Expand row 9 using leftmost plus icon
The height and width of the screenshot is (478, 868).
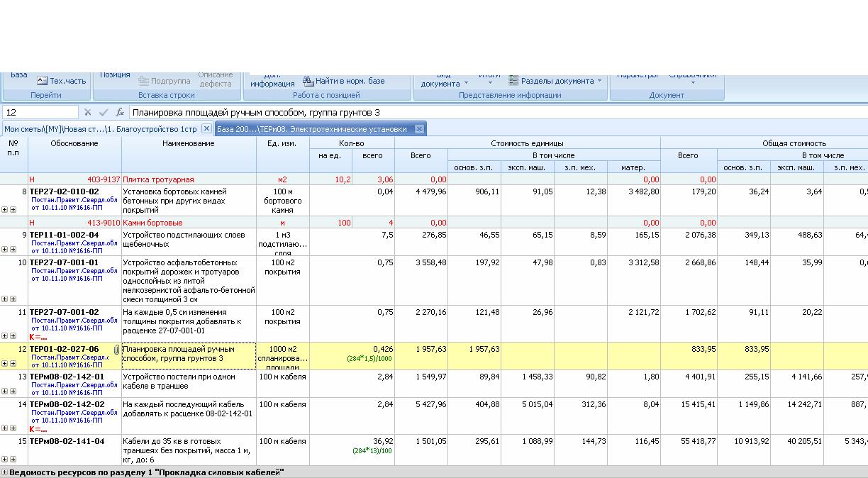tap(4, 249)
